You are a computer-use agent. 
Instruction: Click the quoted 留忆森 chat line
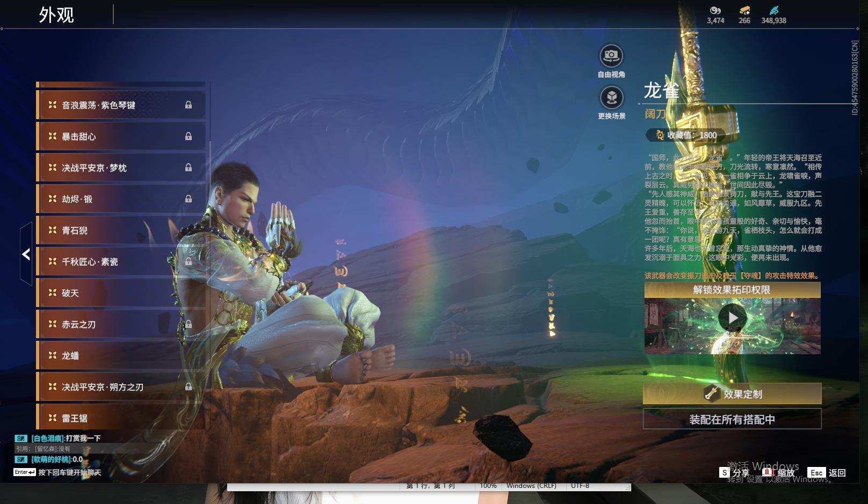coord(43,449)
